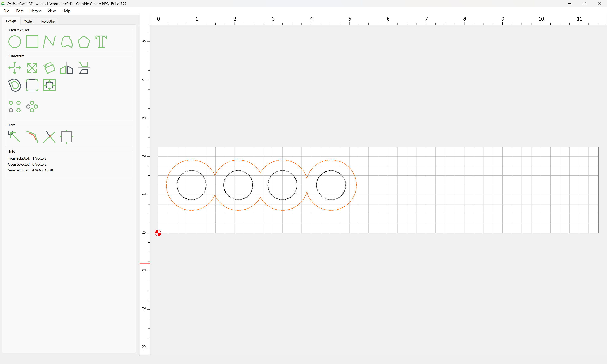Open the Edit menu

point(19,11)
